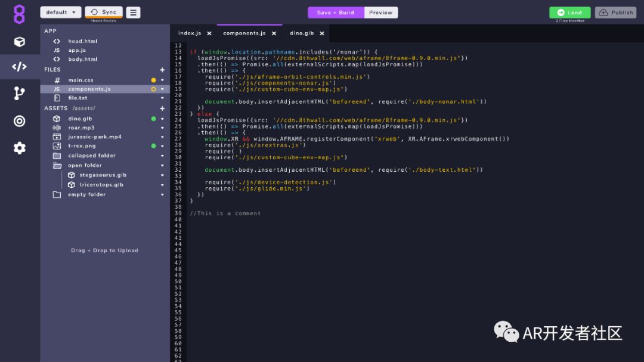Open roar.mp3 options arrow
Image resolution: width=644 pixels, height=362 pixels.
(x=162, y=128)
